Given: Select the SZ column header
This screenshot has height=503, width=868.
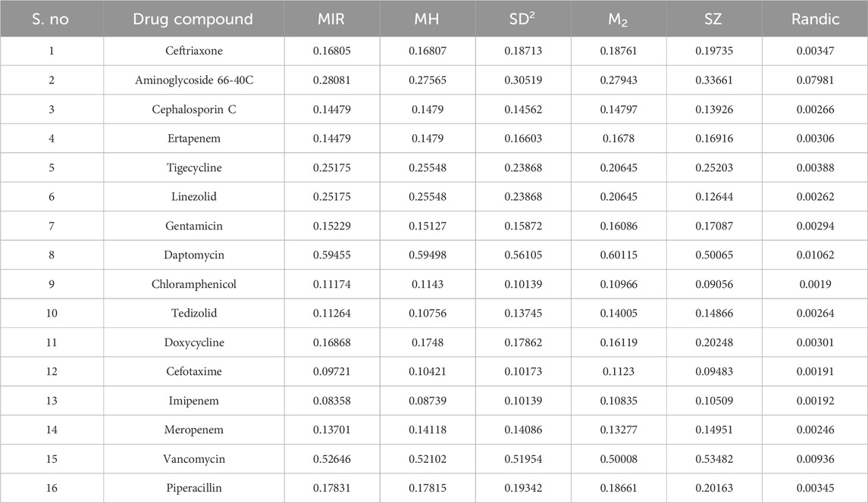Looking at the screenshot, I should click(x=714, y=19).
